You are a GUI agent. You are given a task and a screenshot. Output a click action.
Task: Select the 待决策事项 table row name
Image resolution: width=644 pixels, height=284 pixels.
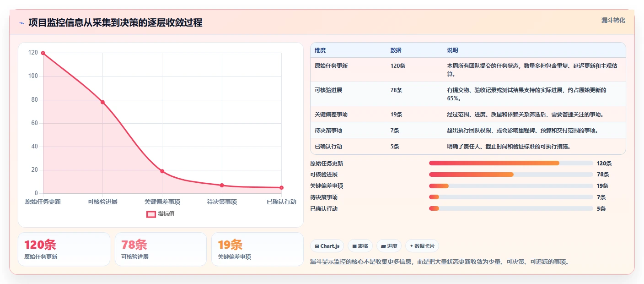tap(328, 131)
